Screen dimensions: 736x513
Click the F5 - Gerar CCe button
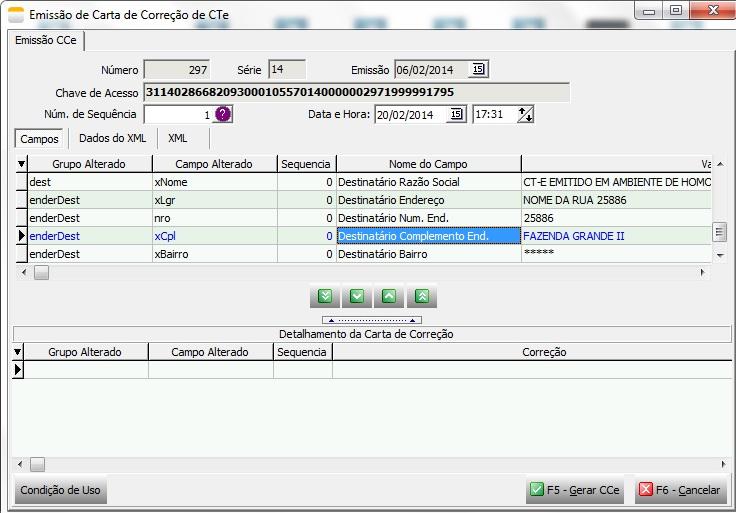pyautogui.click(x=575, y=490)
